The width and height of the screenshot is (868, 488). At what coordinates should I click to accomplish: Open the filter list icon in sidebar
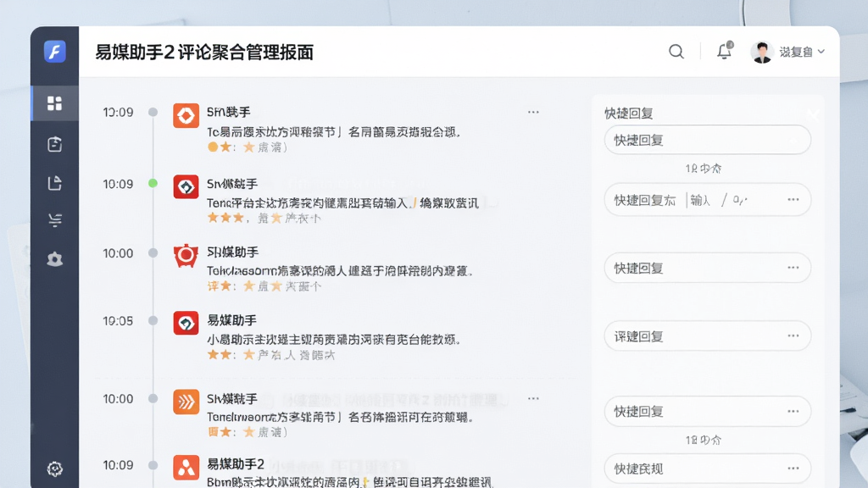point(55,220)
